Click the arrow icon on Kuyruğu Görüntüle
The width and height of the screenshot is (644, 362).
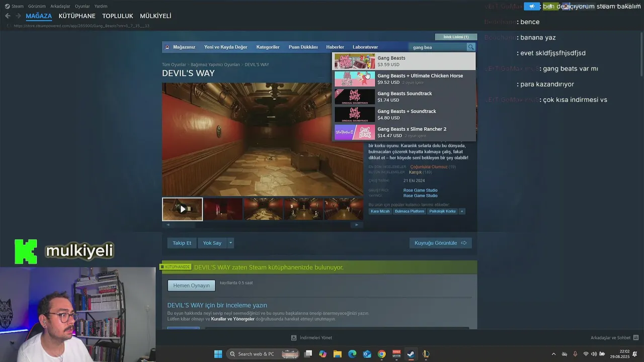pyautogui.click(x=463, y=243)
